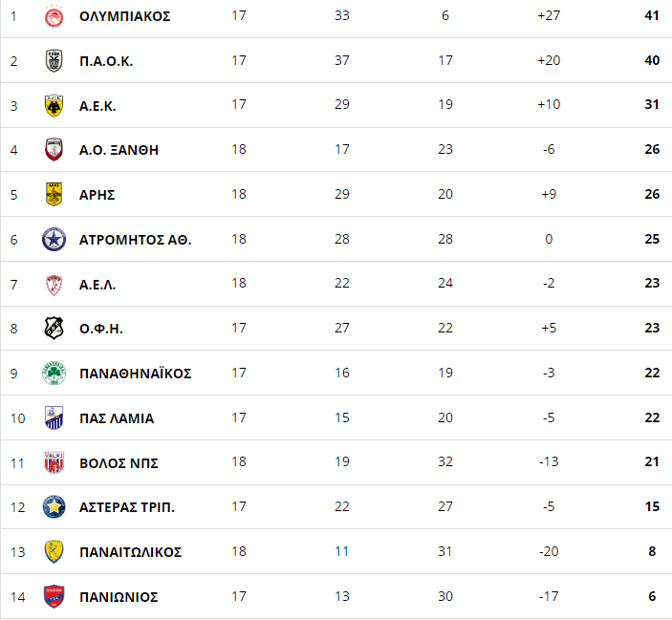This screenshot has width=672, height=620.
Task: Click the ΠΑΝΙΩΝΙΟΣ red and blue crest
Action: click(54, 596)
